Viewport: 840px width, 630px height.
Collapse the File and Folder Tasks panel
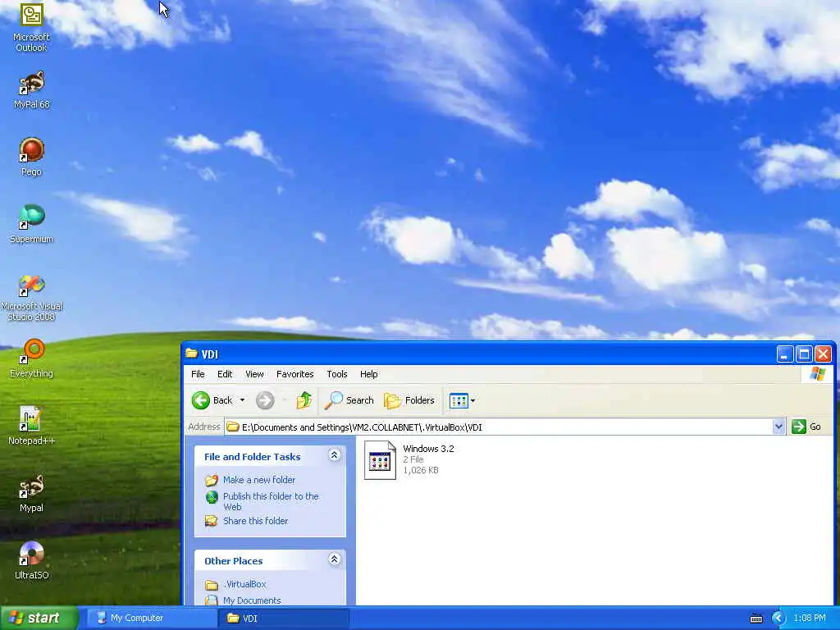tap(335, 455)
